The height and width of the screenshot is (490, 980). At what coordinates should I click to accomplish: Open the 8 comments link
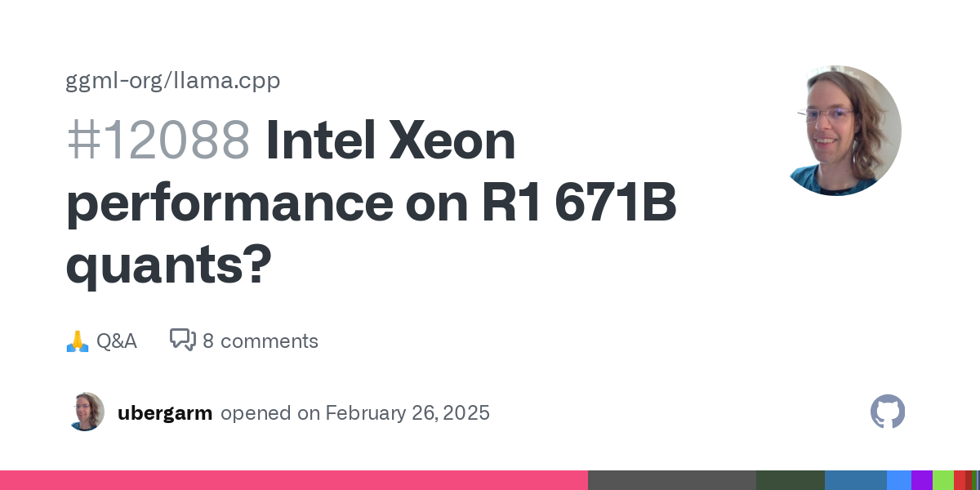coord(260,341)
